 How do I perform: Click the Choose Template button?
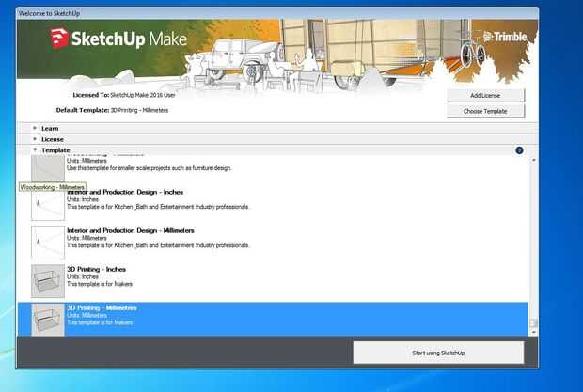pyautogui.click(x=485, y=111)
